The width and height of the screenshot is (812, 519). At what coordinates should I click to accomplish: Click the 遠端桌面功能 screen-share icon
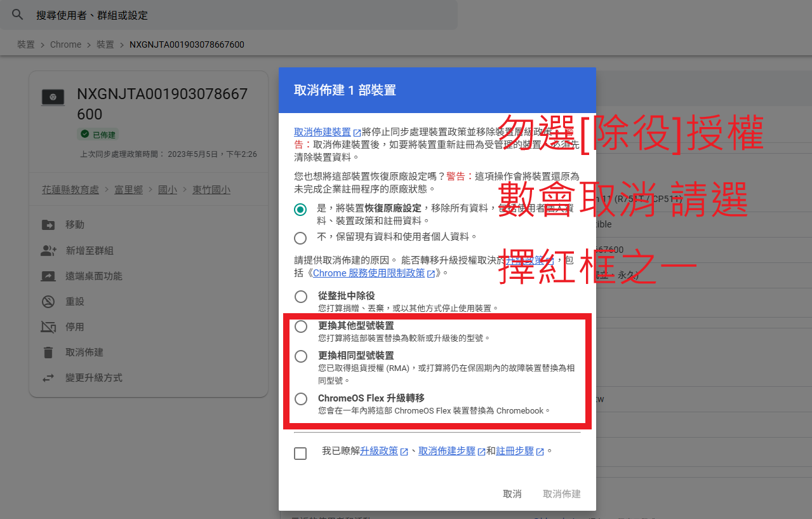point(48,276)
